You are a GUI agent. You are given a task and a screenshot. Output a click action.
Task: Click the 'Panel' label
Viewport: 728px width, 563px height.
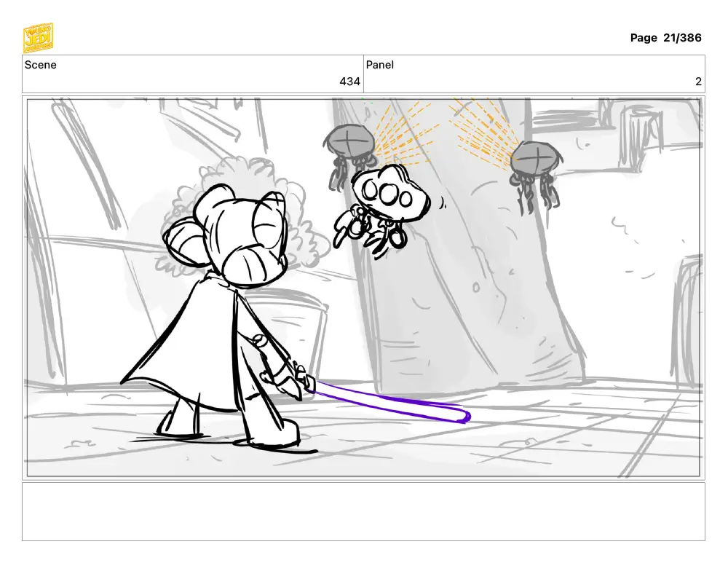click(380, 65)
